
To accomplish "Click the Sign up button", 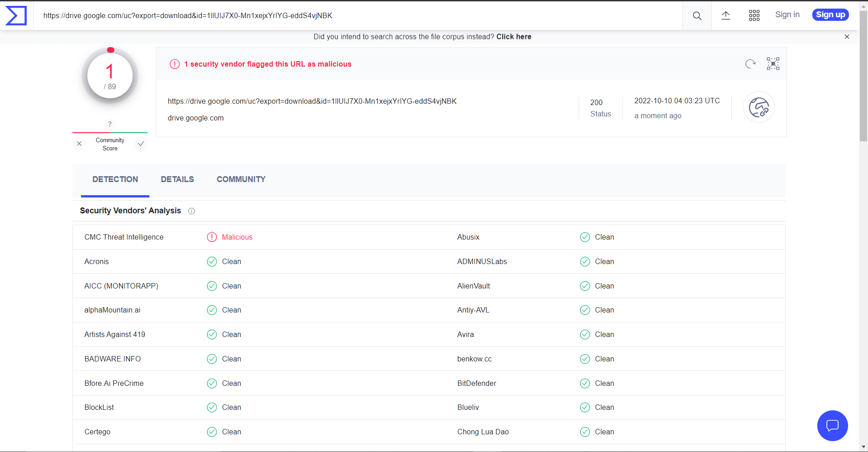I will (830, 14).
